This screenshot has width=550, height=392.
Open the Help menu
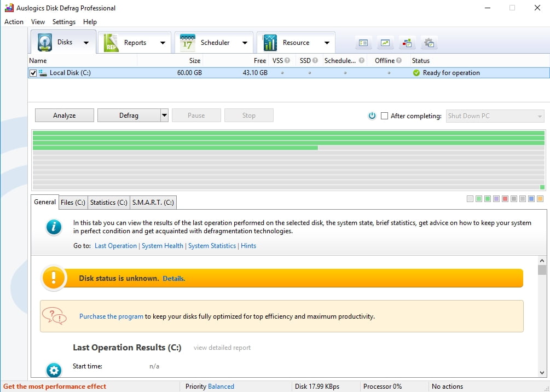click(x=90, y=22)
